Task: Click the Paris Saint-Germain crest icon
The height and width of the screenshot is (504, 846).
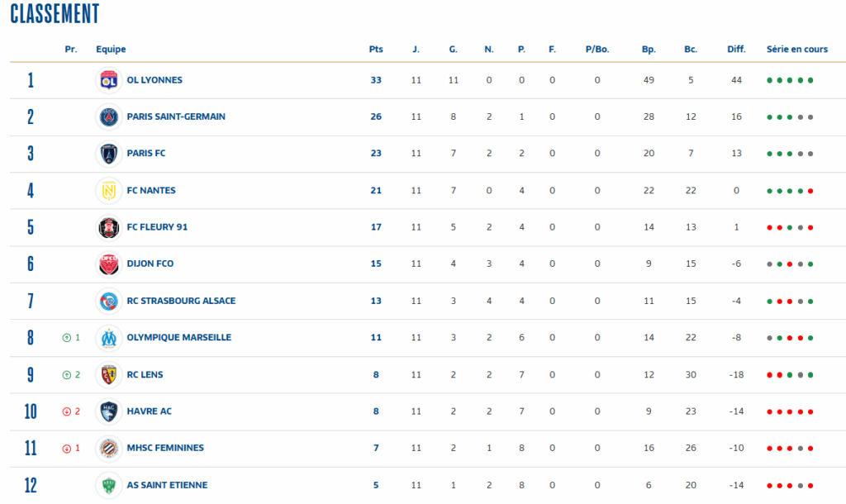Action: (x=108, y=116)
